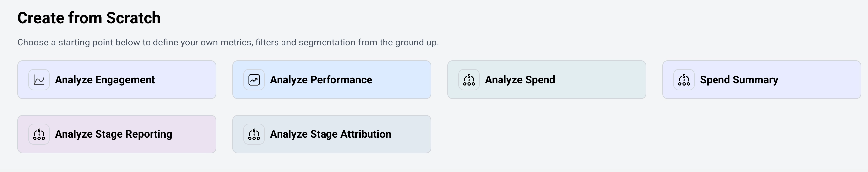Choose the Analyze Spend label text
Image resolution: width=868 pixels, height=172 pixels.
520,80
